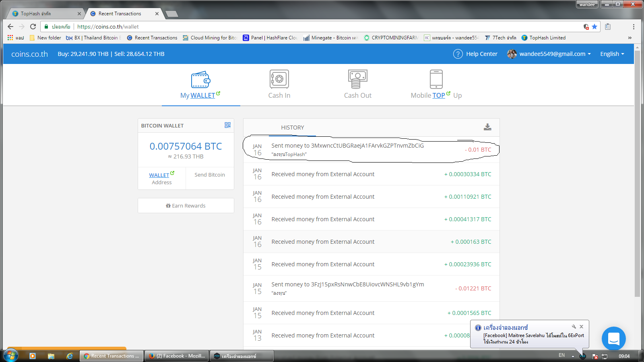Click the Earn Rewards button
This screenshot has height=362, width=644.
(x=186, y=206)
